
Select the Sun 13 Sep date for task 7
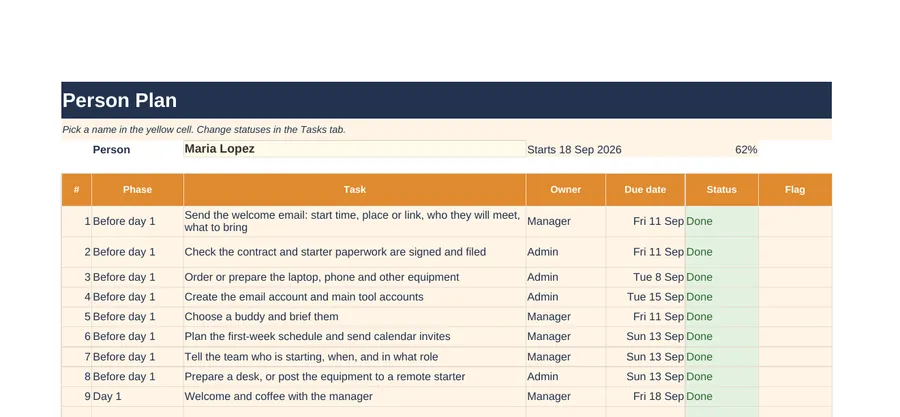pos(645,357)
